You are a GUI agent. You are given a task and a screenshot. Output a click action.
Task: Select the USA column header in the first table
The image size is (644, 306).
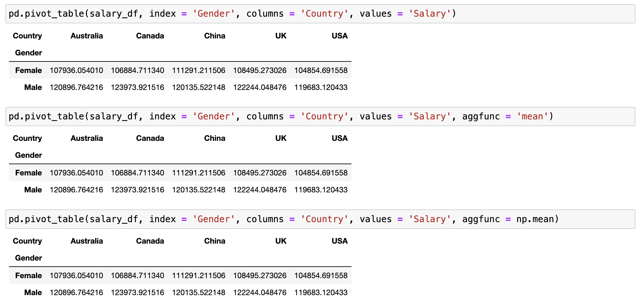click(x=340, y=36)
